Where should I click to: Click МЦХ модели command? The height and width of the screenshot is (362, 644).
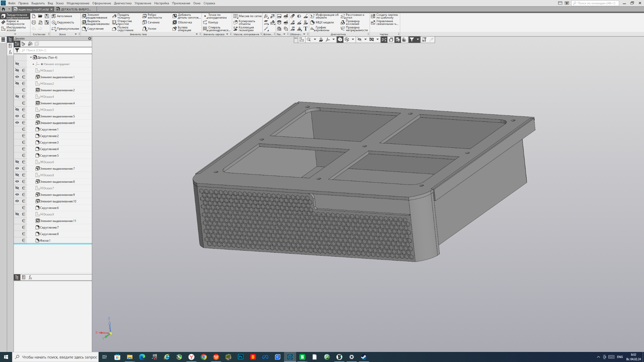pos(322,22)
